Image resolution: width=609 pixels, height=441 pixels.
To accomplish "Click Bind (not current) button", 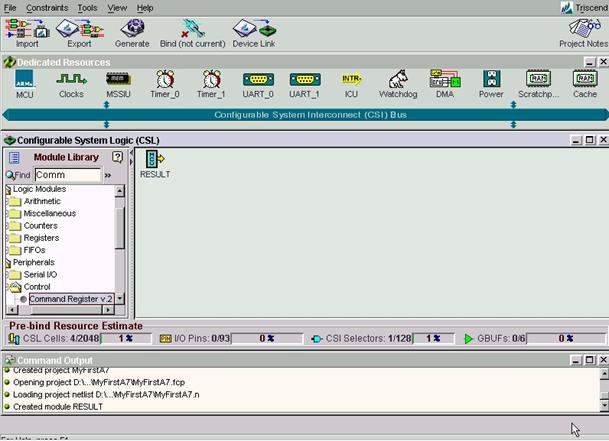I will pos(191,31).
